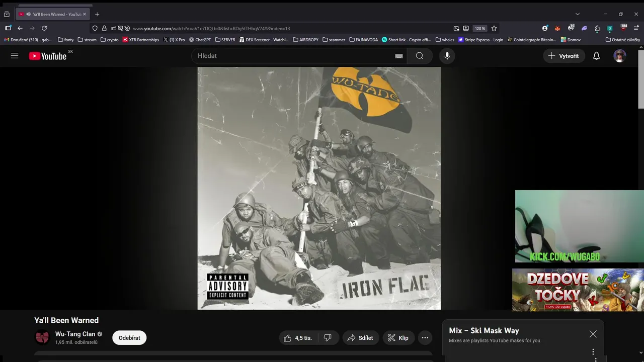Click the install/download icon in the address bar
644x362 pixels.
[466, 28]
